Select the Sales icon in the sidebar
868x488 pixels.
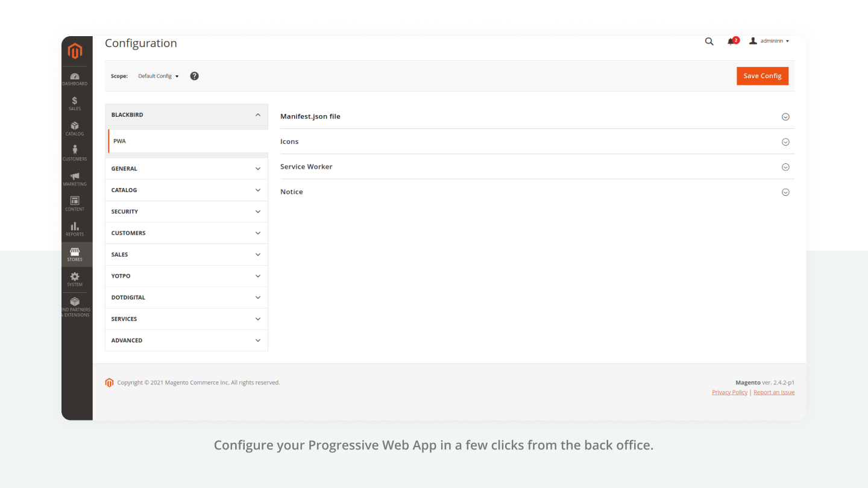tap(75, 104)
